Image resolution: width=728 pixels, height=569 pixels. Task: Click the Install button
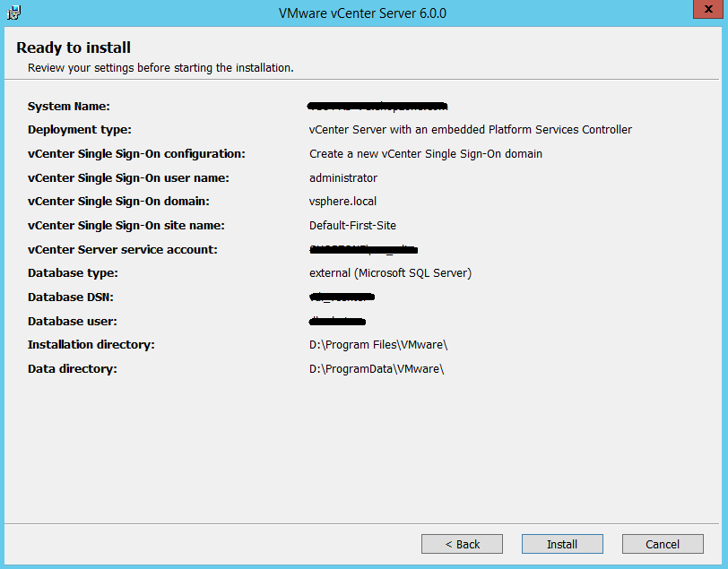tap(562, 544)
